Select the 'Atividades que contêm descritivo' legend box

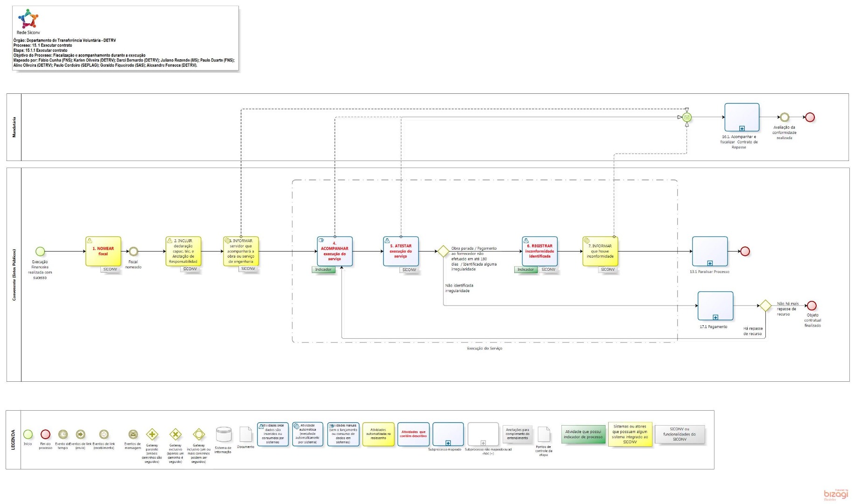(413, 434)
